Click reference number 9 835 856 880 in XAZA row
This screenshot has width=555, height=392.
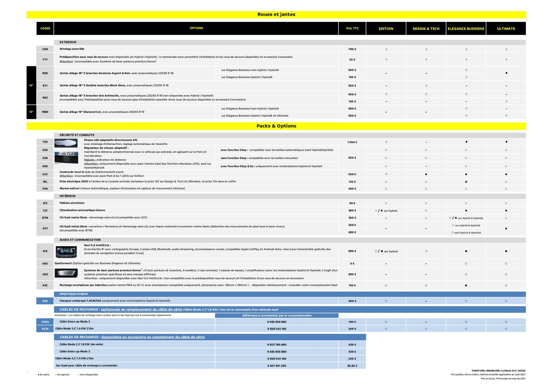[x=277, y=322]
